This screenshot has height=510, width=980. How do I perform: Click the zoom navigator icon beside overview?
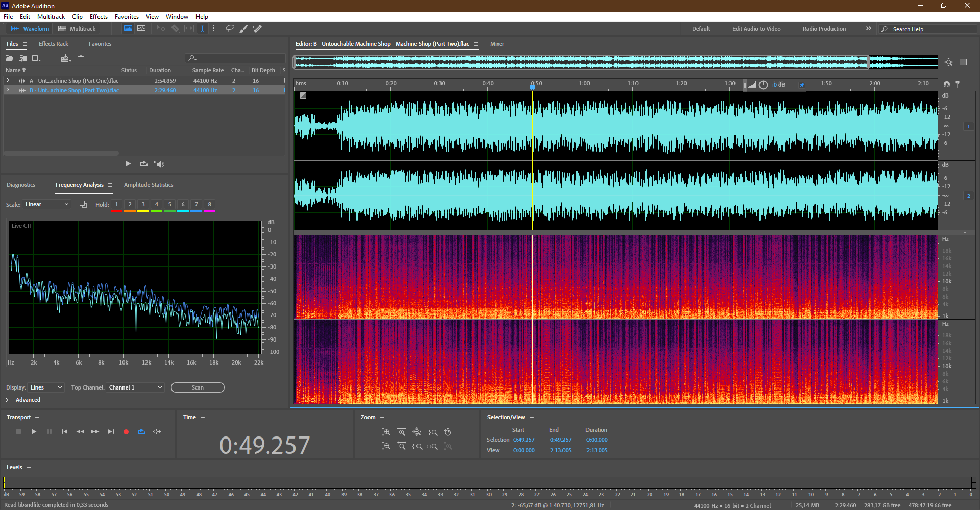point(948,62)
